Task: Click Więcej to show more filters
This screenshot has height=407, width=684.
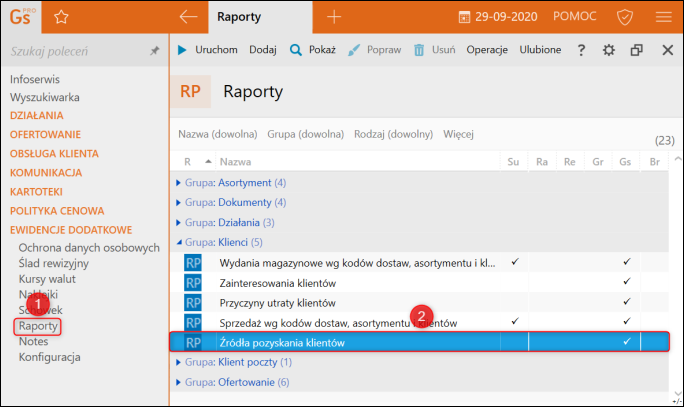Action: click(458, 133)
